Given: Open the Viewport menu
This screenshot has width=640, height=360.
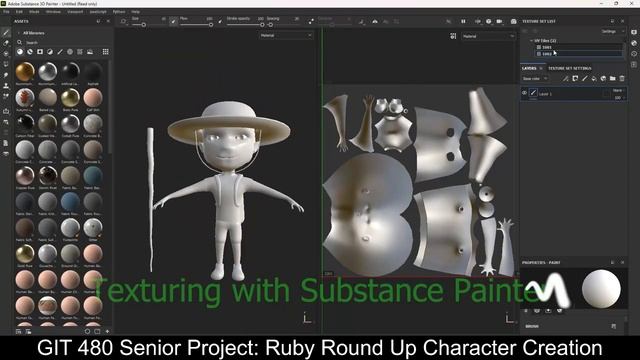Looking at the screenshot, I should click(75, 12).
